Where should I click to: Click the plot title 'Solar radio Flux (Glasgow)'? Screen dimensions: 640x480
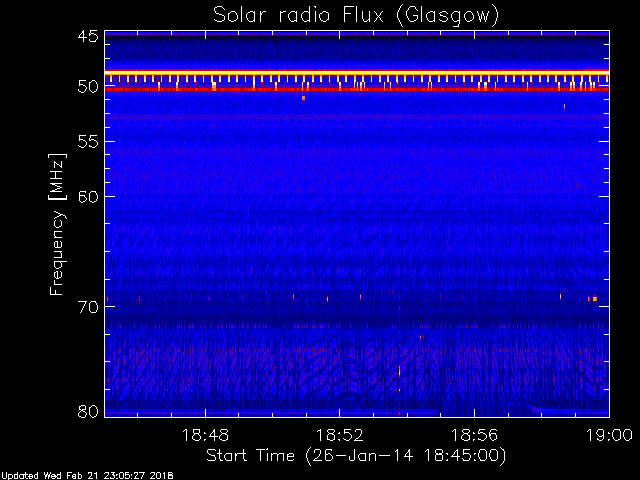pyautogui.click(x=356, y=16)
